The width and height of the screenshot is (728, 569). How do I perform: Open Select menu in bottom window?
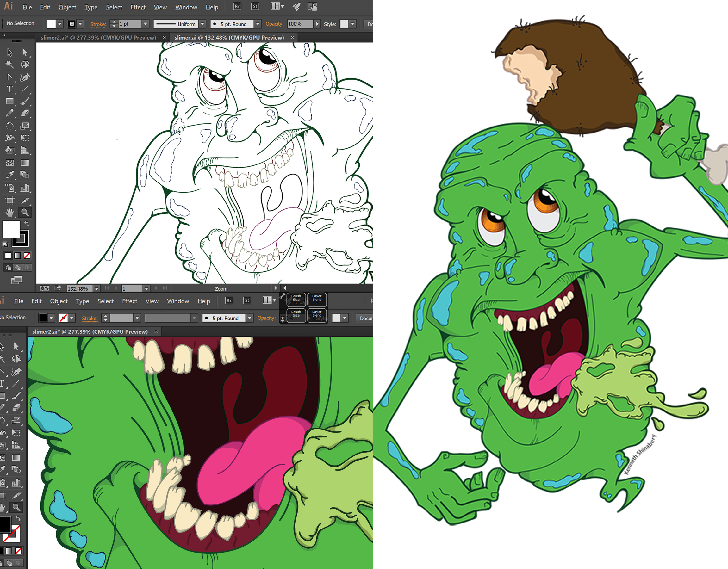point(106,301)
